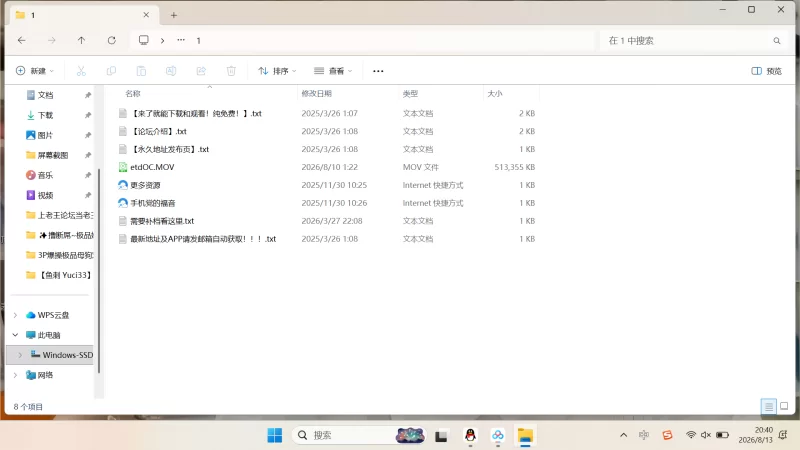Select the 手机党的福音 shortcut
This screenshot has height=450, width=800.
153,203
